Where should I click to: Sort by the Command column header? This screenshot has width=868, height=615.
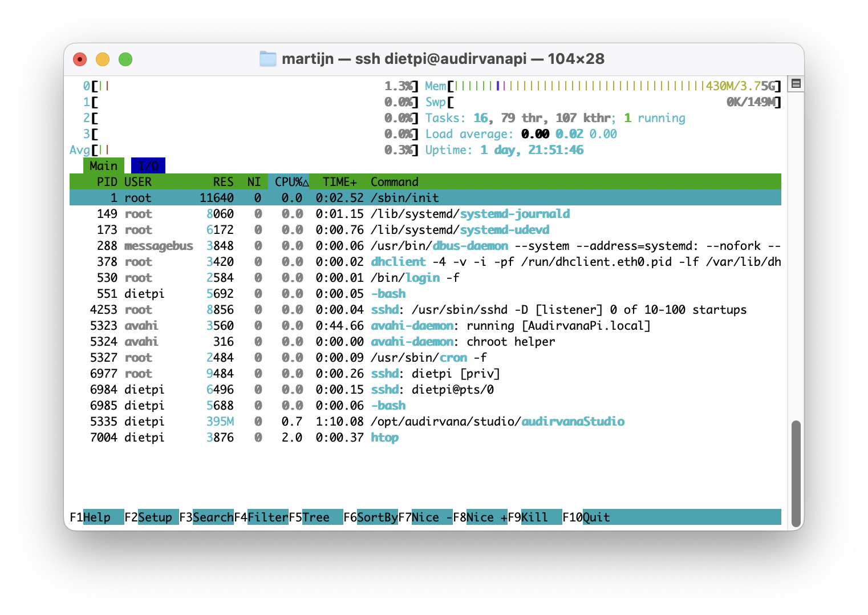pos(395,181)
